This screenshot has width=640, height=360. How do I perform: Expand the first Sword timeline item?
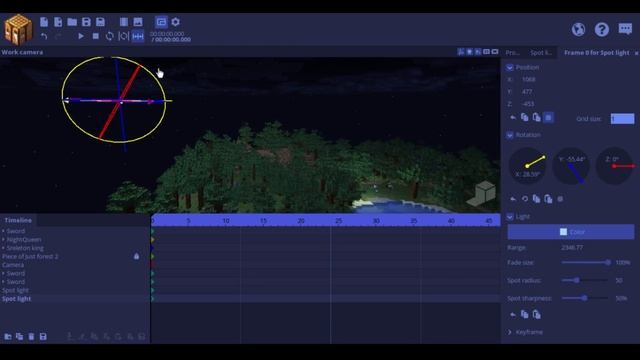tap(3, 231)
